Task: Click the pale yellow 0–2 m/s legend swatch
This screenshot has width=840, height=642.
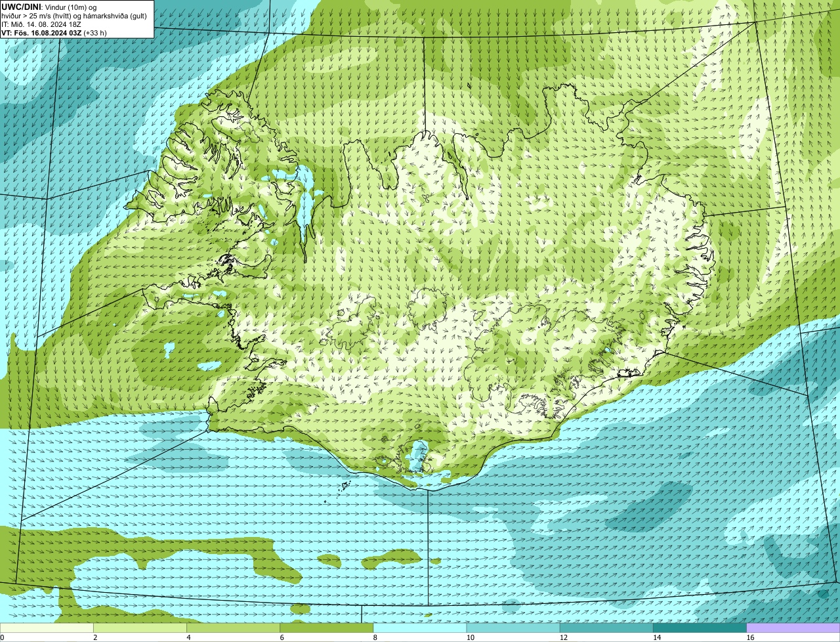Action: coord(47,628)
